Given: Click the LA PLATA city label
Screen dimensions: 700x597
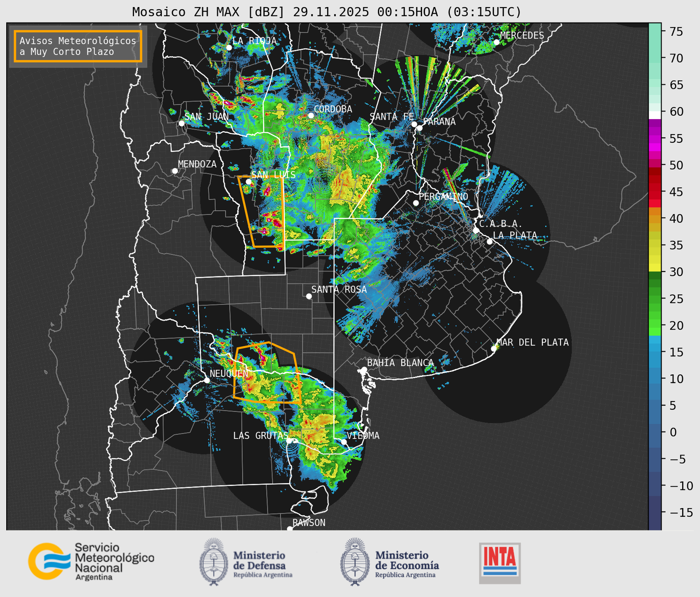Looking at the screenshot, I should coord(515,235).
